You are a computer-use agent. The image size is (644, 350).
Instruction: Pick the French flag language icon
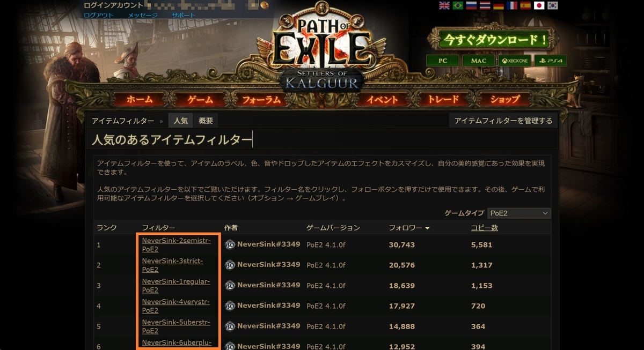pyautogui.click(x=512, y=5)
